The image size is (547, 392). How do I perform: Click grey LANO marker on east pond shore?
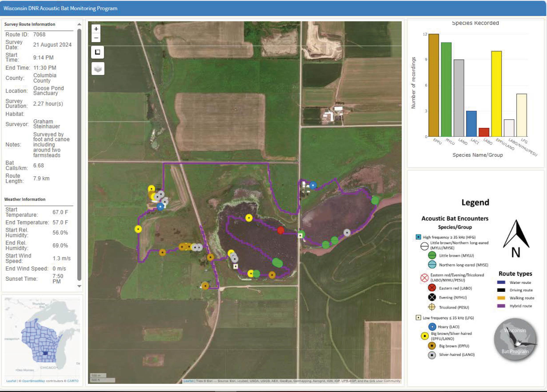347,232
